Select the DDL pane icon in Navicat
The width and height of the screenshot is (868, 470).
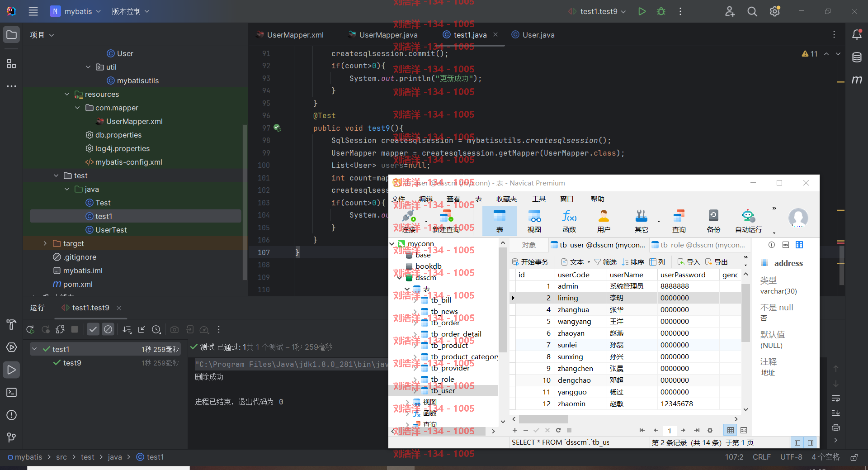pyautogui.click(x=786, y=245)
